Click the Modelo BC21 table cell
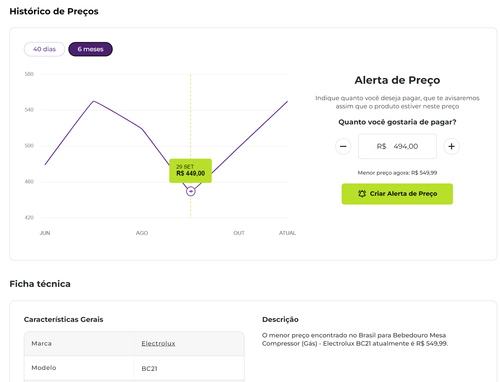500x382 pixels. click(x=189, y=368)
